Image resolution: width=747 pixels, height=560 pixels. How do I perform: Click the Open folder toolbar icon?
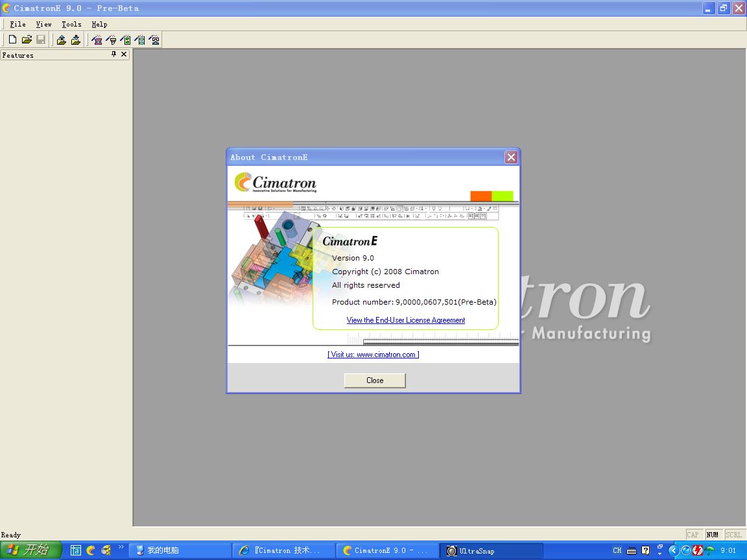pos(27,40)
